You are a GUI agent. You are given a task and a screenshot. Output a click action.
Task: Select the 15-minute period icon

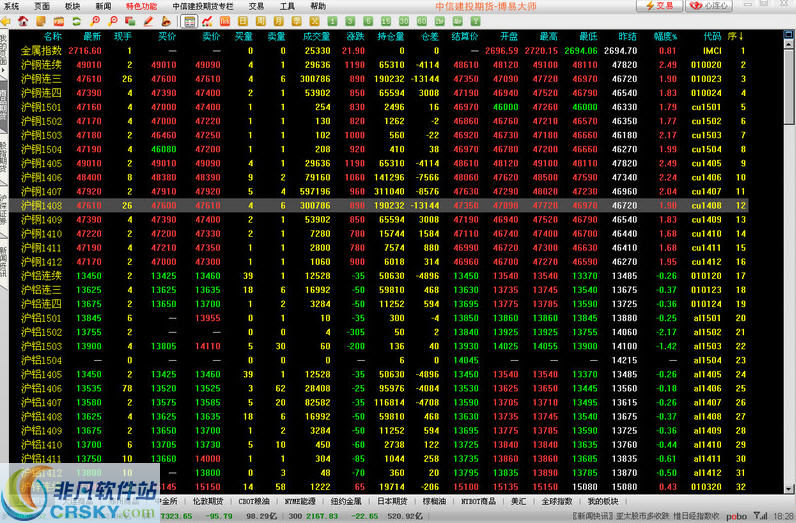pos(386,21)
